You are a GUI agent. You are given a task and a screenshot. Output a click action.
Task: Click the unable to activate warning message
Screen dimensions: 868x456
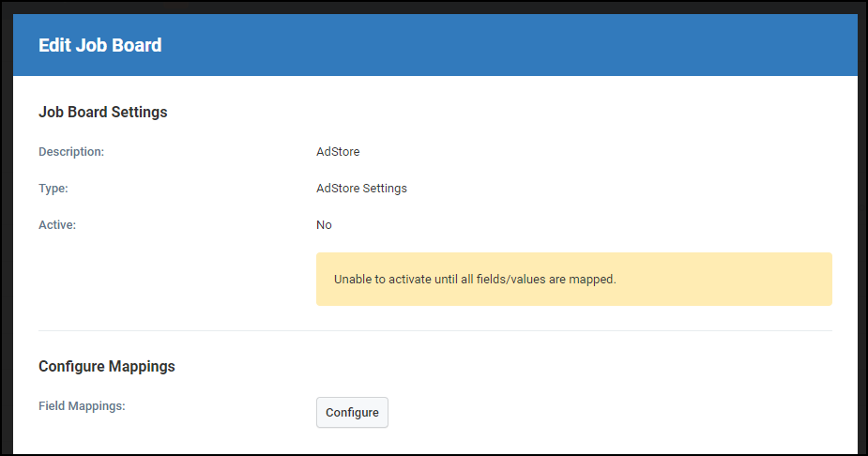point(475,280)
